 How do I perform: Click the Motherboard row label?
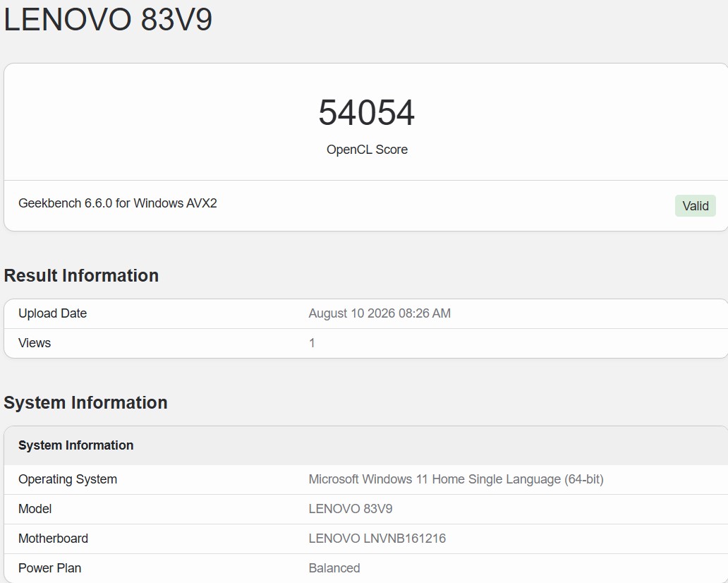tap(53, 539)
